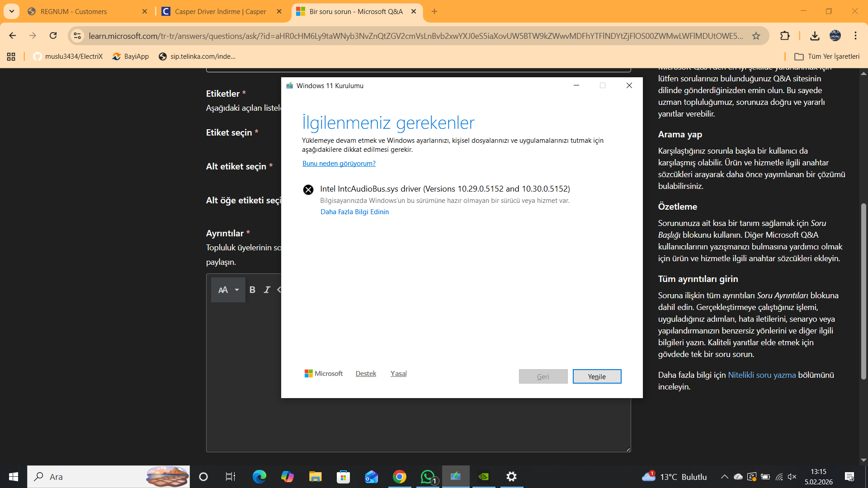Image resolution: width=868 pixels, height=488 pixels.
Task: Open File Explorer from the taskbar
Action: coord(315,477)
